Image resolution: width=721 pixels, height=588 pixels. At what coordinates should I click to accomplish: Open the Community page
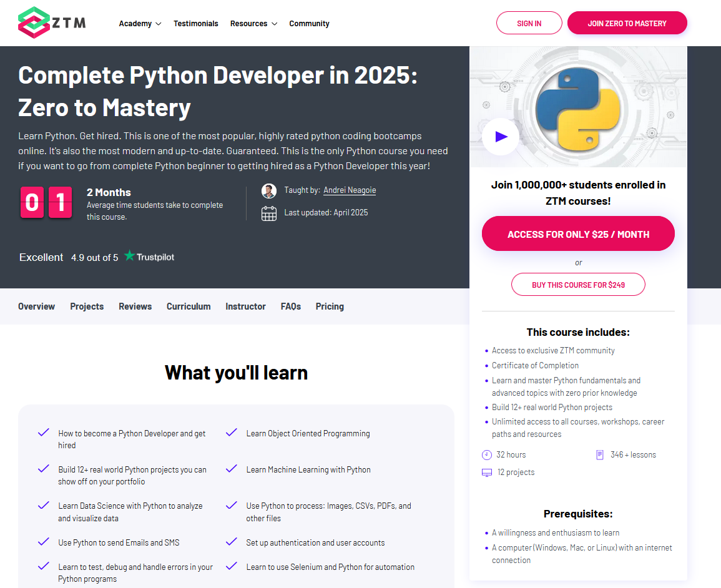point(309,24)
